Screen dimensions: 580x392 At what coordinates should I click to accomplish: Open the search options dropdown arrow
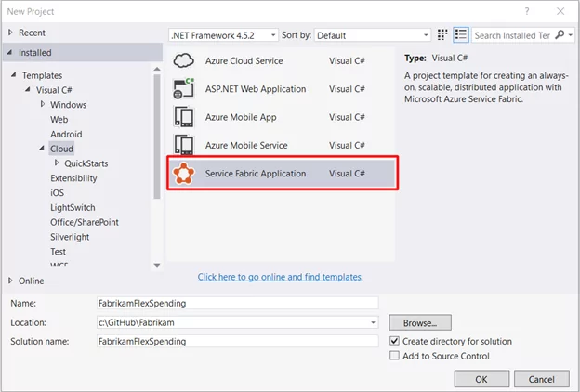[571, 35]
